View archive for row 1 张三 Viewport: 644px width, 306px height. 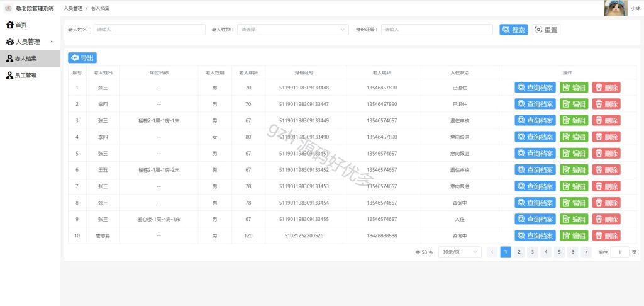[x=535, y=88]
